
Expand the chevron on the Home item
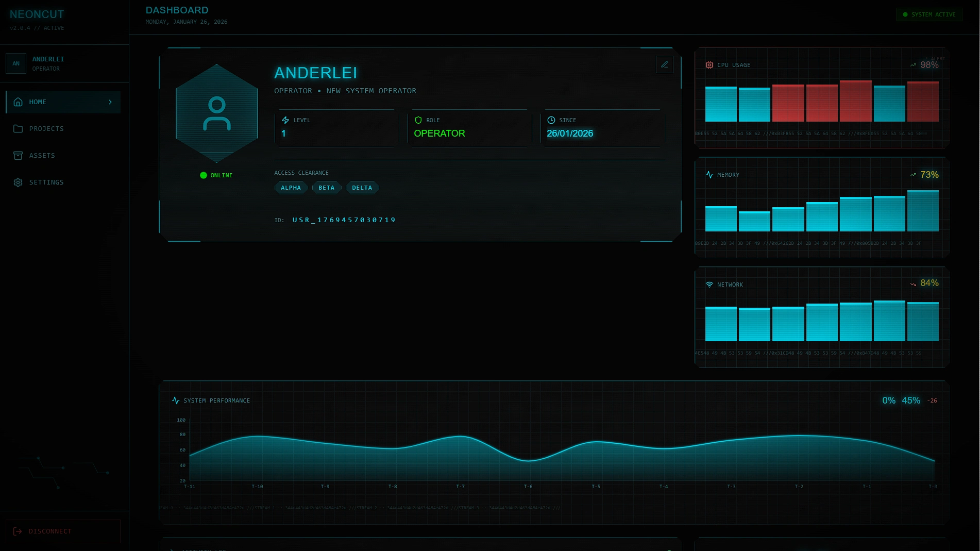click(110, 102)
